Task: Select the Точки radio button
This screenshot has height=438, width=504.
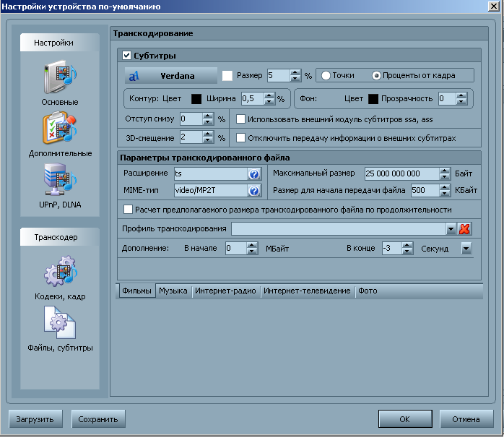Action: 326,75
